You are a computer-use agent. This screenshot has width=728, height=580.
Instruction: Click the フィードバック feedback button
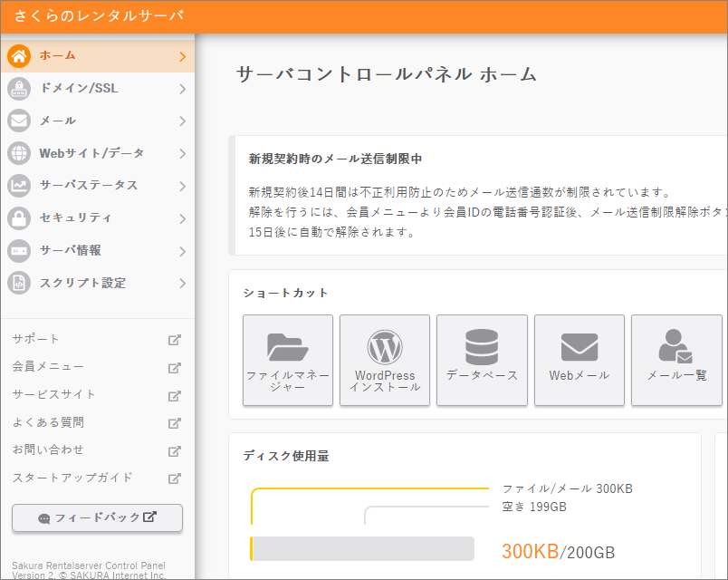click(x=97, y=517)
